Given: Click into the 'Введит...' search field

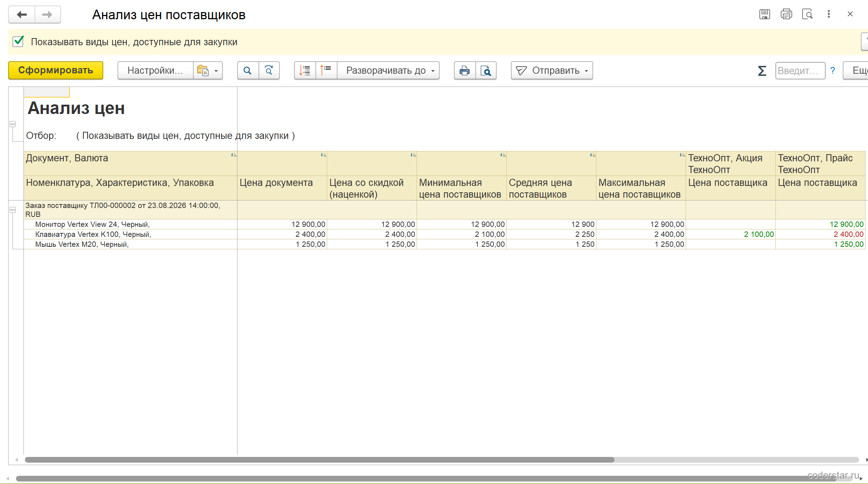Looking at the screenshot, I should coord(800,71).
